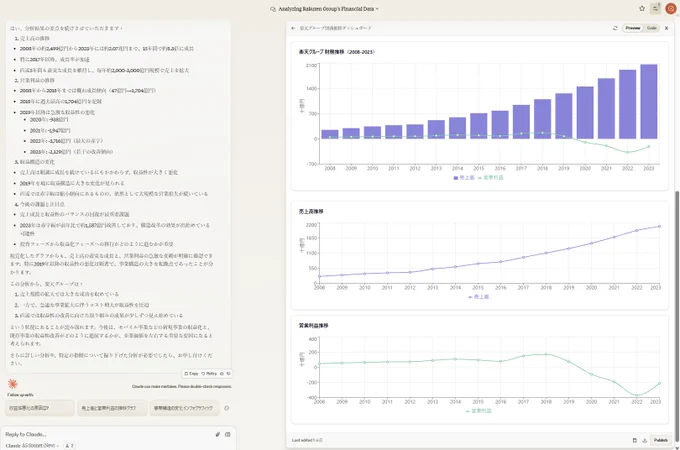Switch to the Code tab
The width and height of the screenshot is (680, 450).
pos(651,28)
